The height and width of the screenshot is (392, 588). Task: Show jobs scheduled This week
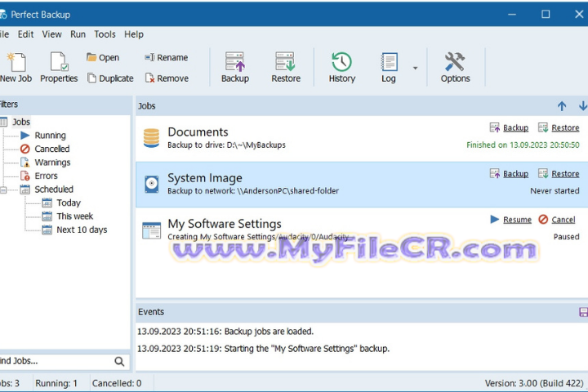[74, 216]
